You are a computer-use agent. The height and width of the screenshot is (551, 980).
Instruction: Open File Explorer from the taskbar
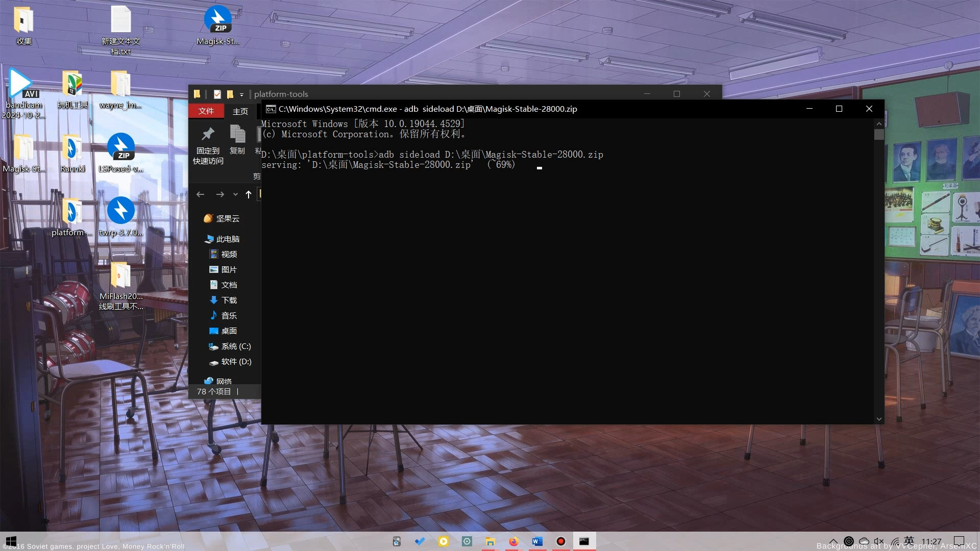[490, 541]
